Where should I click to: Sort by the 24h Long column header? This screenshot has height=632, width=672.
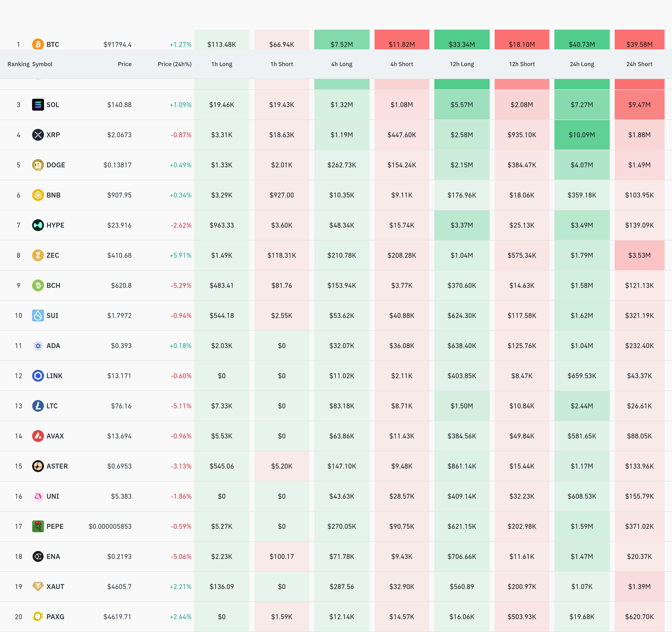[581, 64]
